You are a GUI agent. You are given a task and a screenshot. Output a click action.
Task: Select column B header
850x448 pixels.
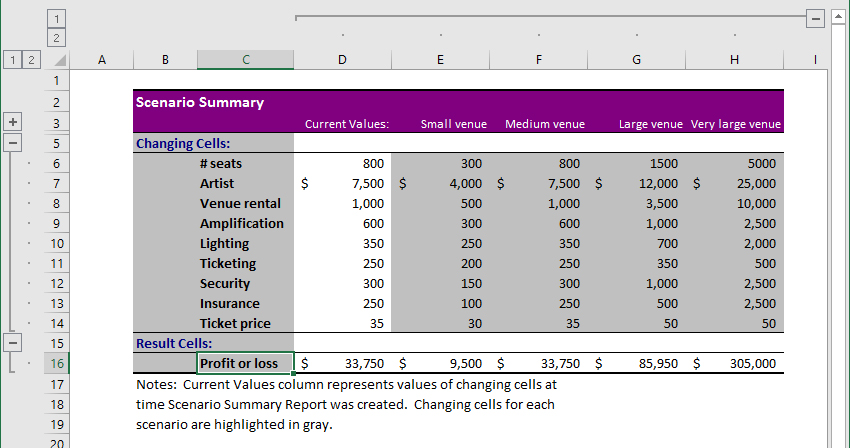click(x=165, y=60)
